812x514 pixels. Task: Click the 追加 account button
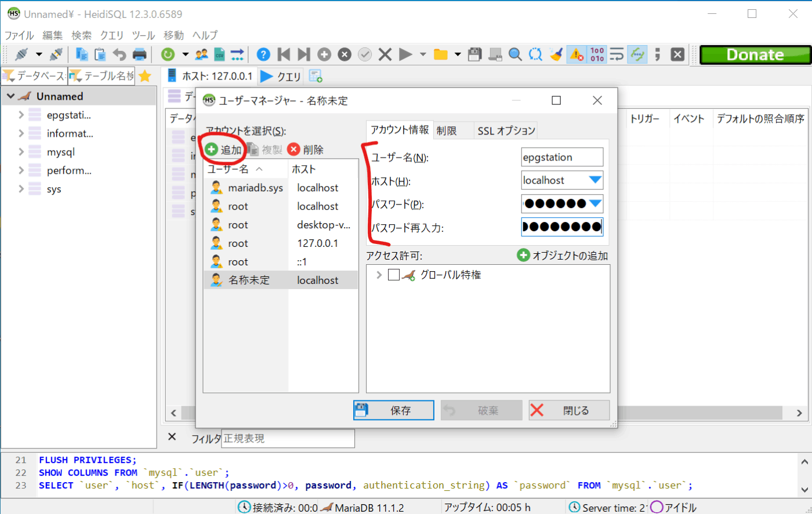(x=223, y=150)
